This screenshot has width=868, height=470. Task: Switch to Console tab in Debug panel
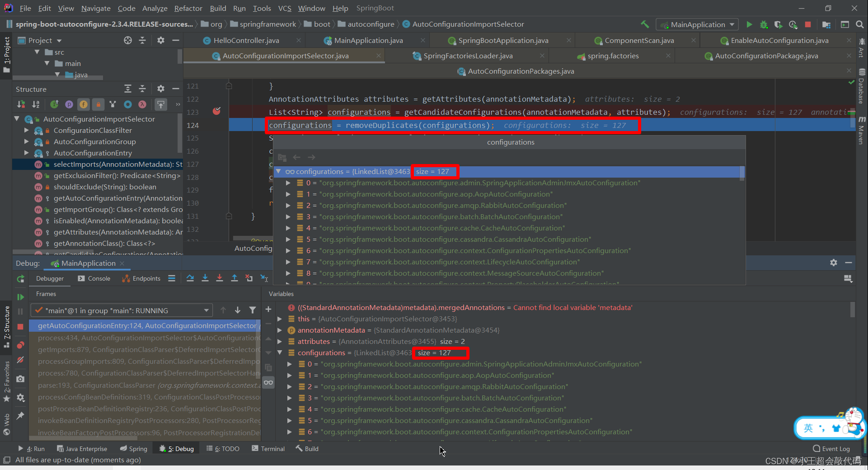(x=94, y=278)
